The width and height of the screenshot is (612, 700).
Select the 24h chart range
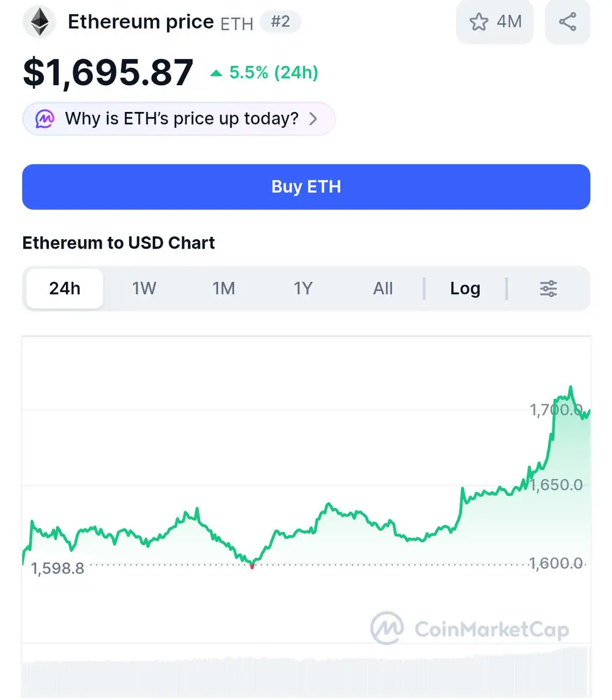click(x=65, y=288)
